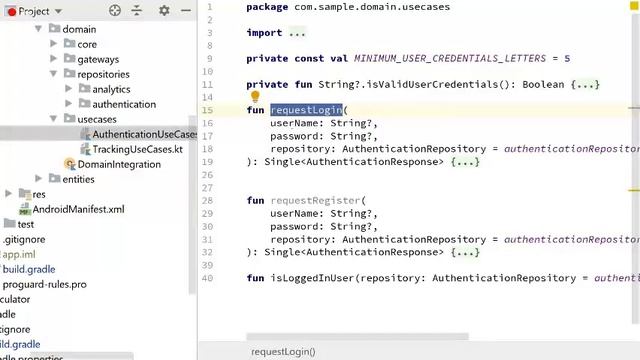
Task: Click the locate/scroll from source target icon
Action: tap(115, 10)
